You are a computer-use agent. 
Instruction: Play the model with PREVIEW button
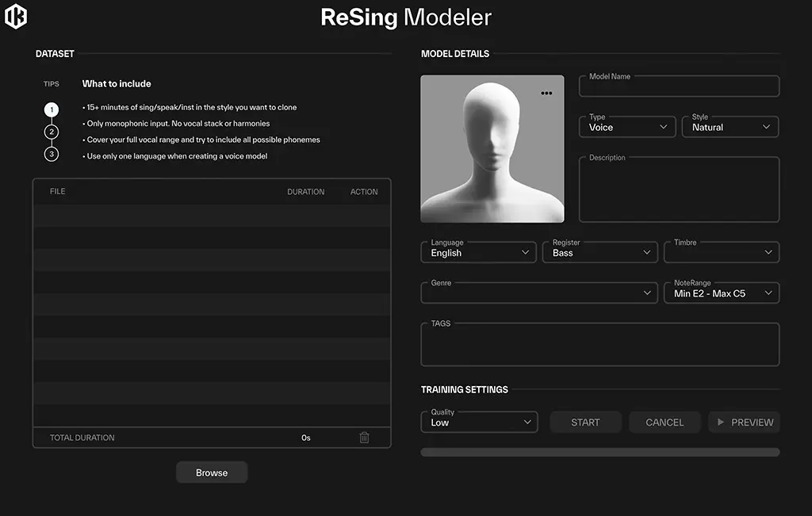(744, 422)
